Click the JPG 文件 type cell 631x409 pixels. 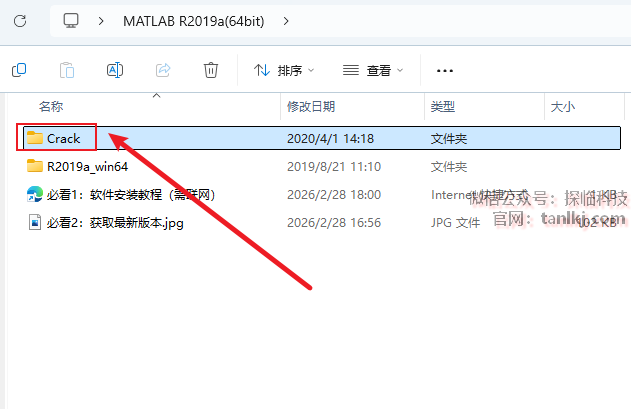[x=455, y=223]
